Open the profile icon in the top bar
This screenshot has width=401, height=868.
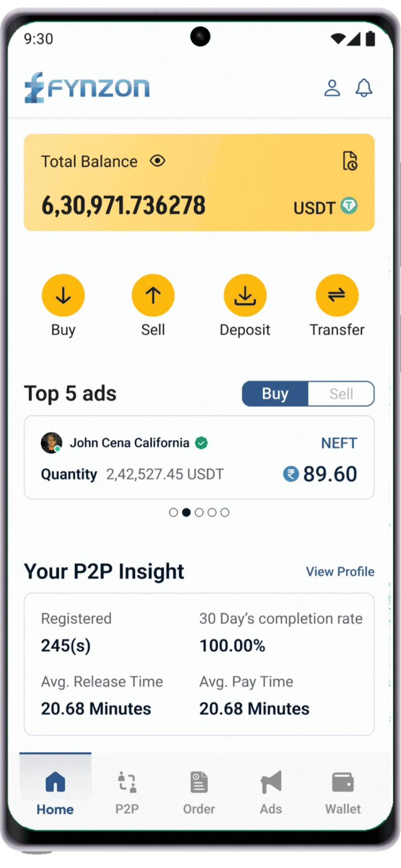click(x=332, y=88)
